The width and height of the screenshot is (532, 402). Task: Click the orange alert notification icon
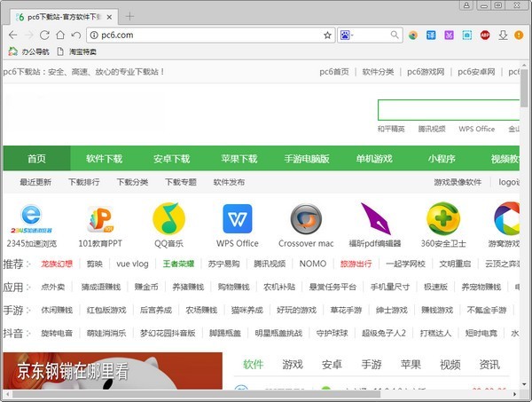click(x=519, y=35)
